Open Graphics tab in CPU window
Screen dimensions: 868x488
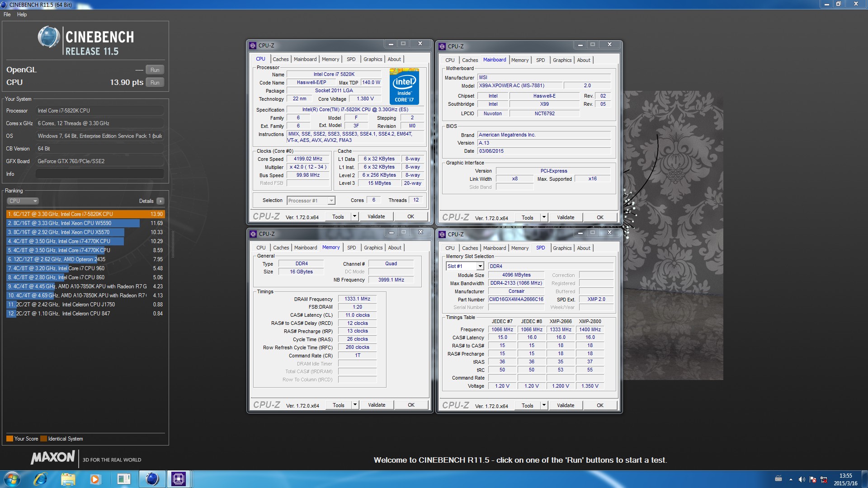[x=373, y=59]
